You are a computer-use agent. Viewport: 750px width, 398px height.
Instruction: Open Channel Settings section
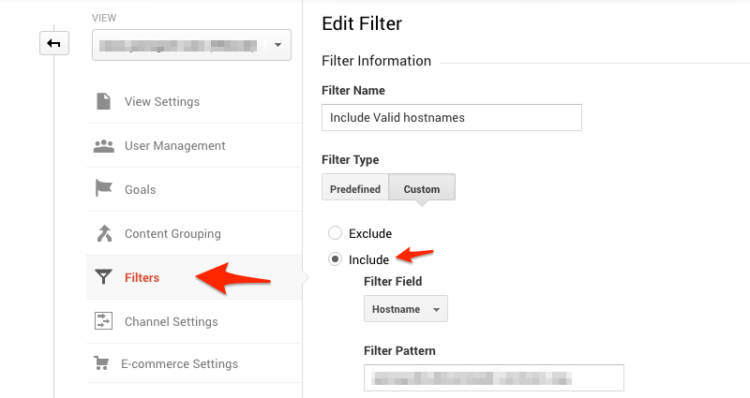coord(171,321)
